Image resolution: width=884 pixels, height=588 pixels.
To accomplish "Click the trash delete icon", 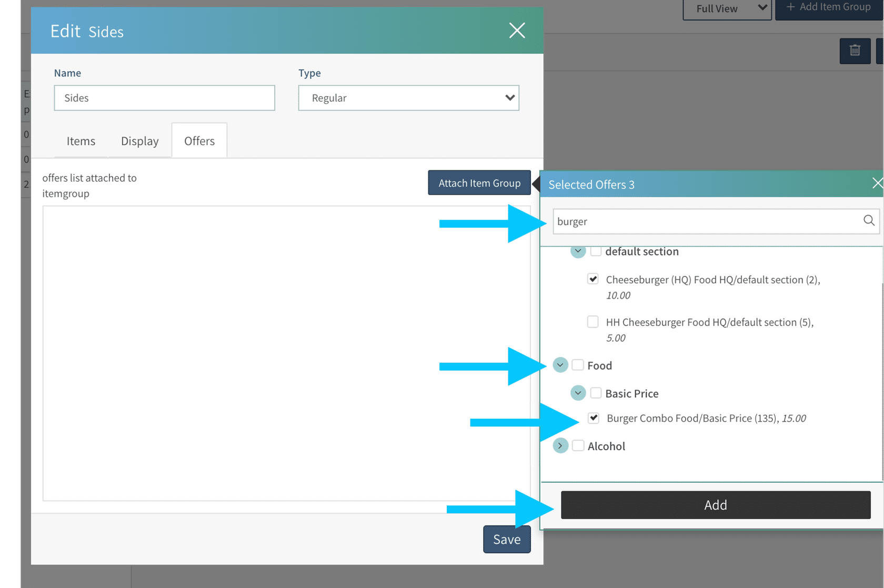I will (x=855, y=51).
